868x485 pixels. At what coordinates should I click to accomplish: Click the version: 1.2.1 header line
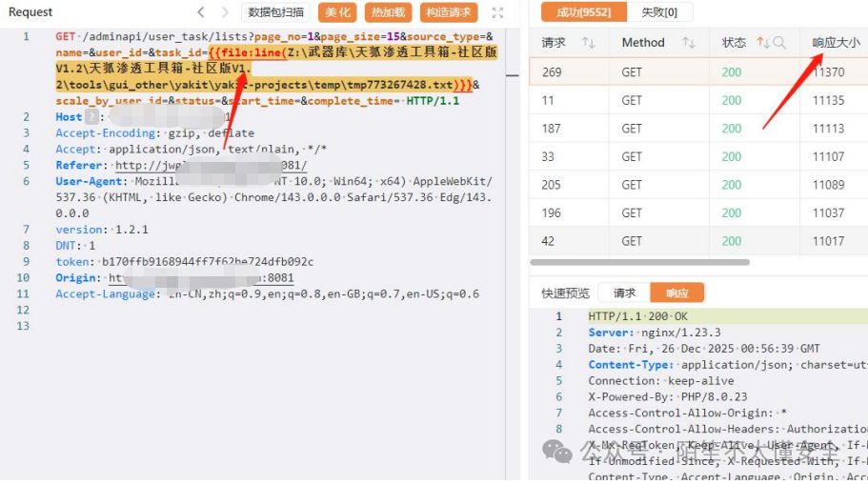pos(102,230)
